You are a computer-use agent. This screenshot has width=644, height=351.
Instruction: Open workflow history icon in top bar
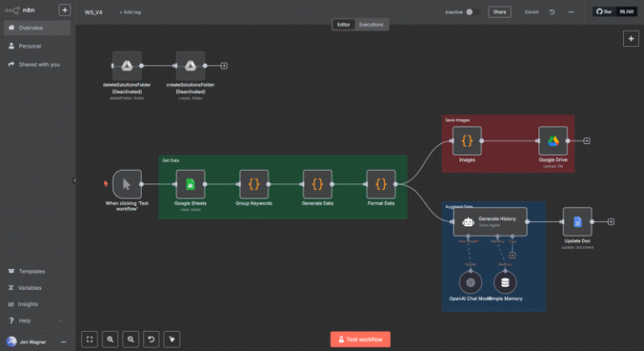552,13
